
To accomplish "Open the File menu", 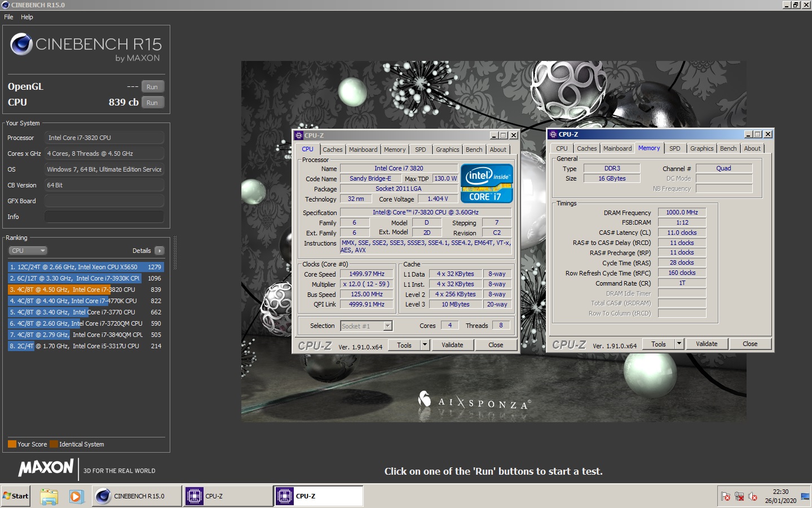I will 8,17.
